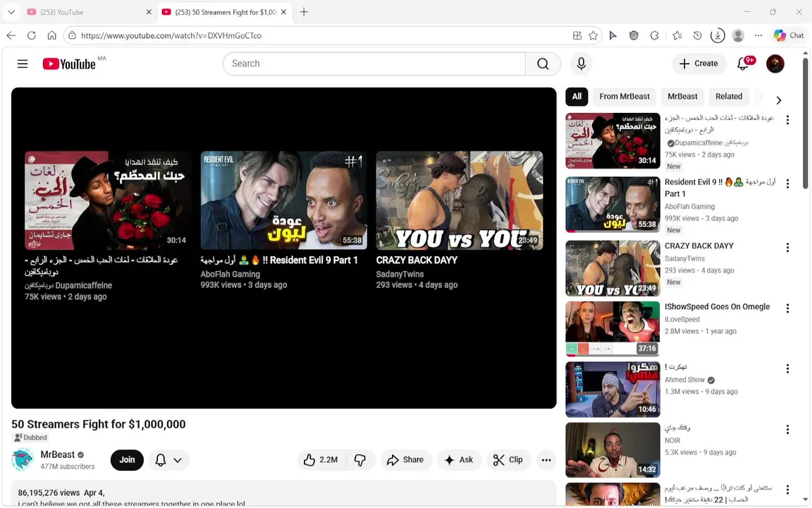Open browser settings and more ellipsis

click(758, 35)
